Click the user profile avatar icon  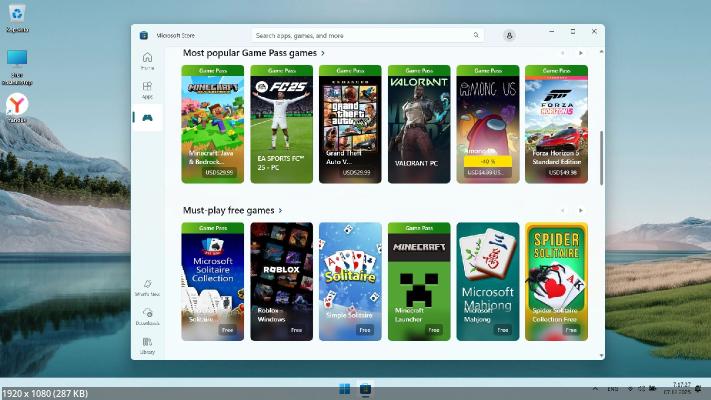(509, 35)
